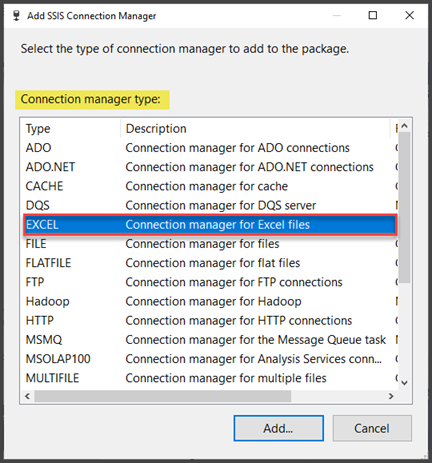The height and width of the screenshot is (463, 432).
Task: Click the Add... button
Action: point(279,428)
